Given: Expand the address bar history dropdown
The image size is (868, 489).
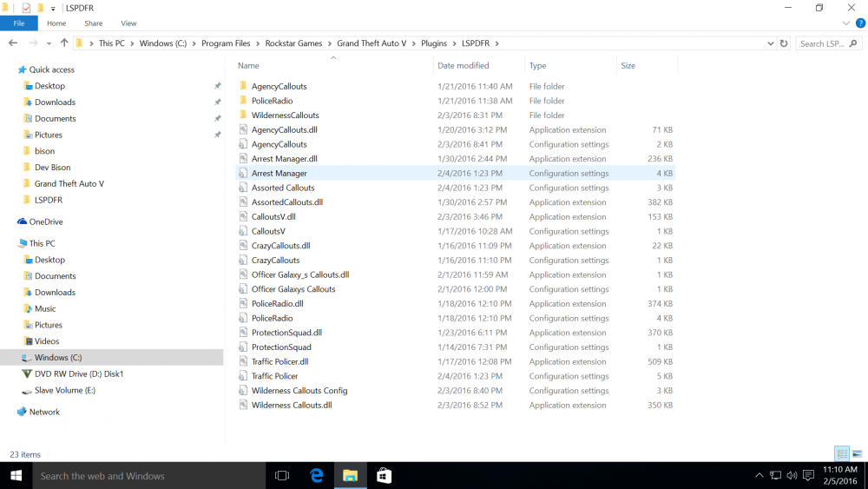Looking at the screenshot, I should click(770, 43).
